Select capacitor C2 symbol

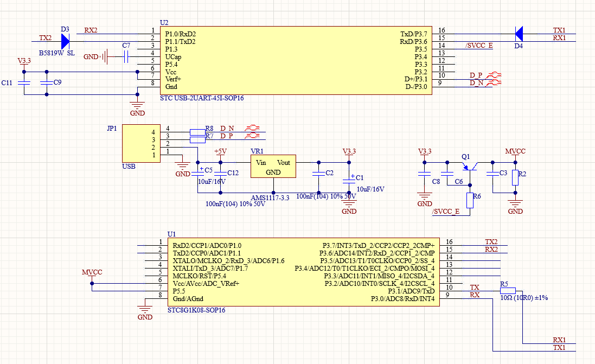click(x=319, y=174)
